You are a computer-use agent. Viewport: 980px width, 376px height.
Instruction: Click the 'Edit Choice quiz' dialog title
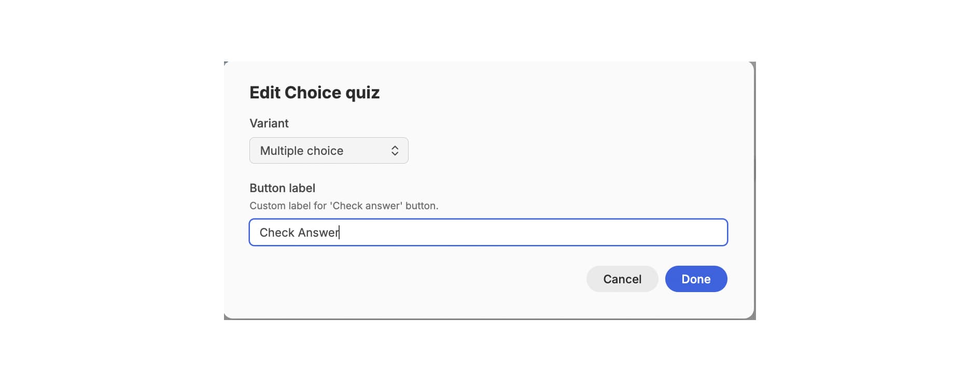314,93
